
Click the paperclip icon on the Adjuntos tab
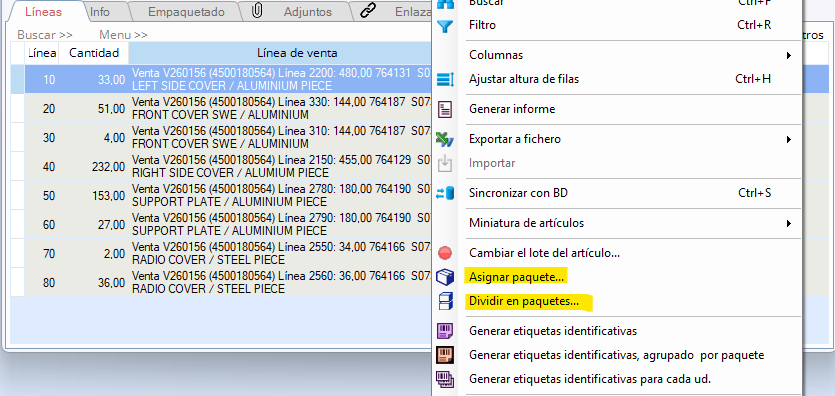257,11
